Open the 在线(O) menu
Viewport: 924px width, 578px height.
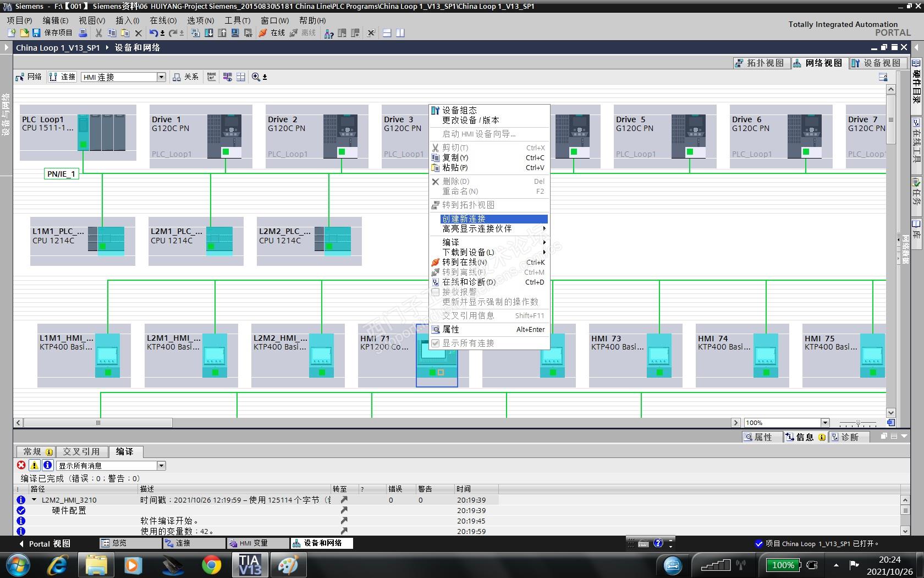[163, 20]
